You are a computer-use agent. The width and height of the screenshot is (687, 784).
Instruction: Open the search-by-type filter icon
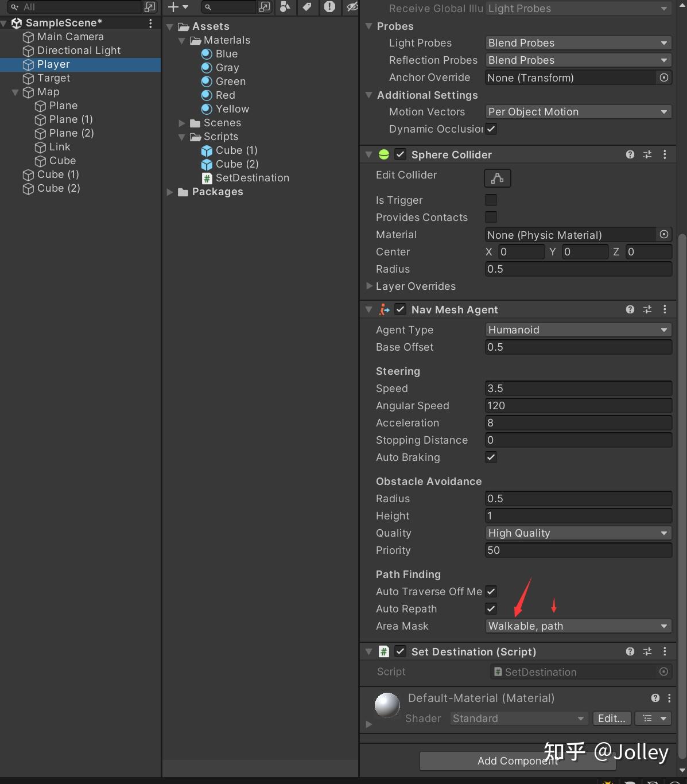point(285,7)
